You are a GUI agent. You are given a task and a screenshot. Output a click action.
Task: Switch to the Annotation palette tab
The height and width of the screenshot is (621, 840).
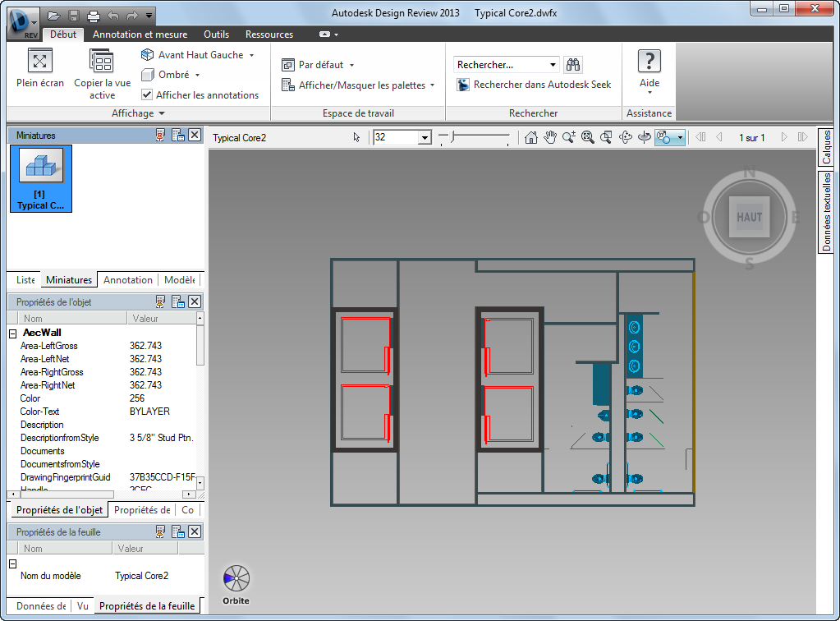tap(128, 279)
